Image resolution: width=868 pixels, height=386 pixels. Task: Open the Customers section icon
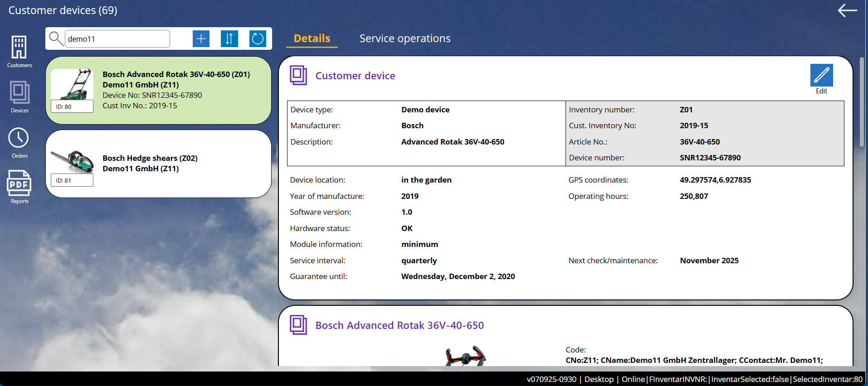point(19,48)
